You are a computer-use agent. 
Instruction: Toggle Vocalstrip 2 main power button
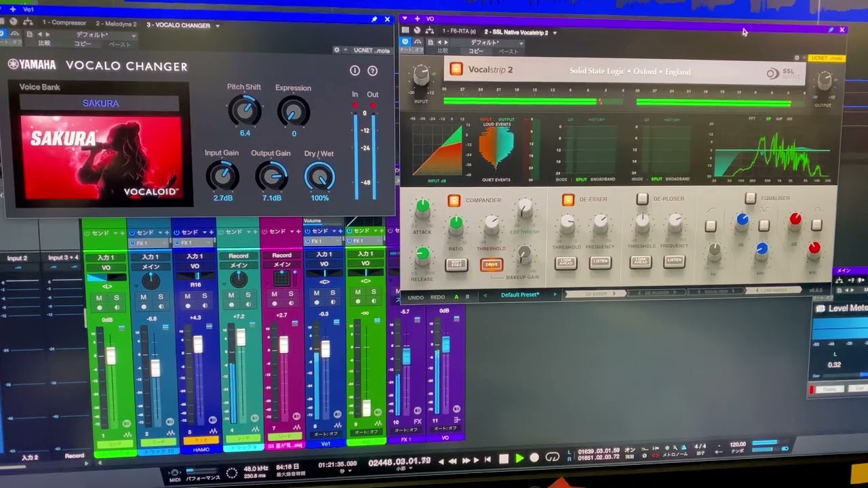click(456, 69)
